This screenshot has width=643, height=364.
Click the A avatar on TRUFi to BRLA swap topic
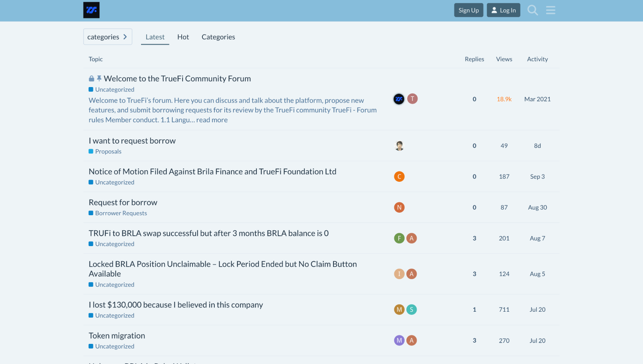pos(412,238)
